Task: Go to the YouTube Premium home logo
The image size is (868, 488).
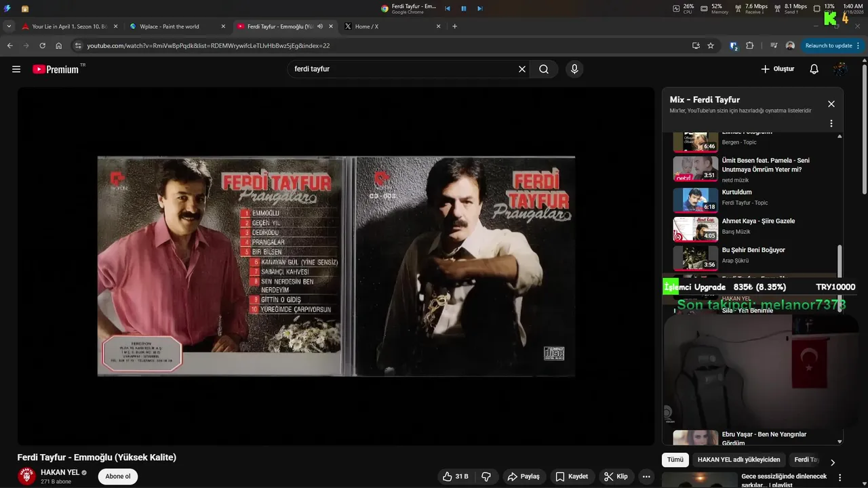Action: tap(57, 69)
